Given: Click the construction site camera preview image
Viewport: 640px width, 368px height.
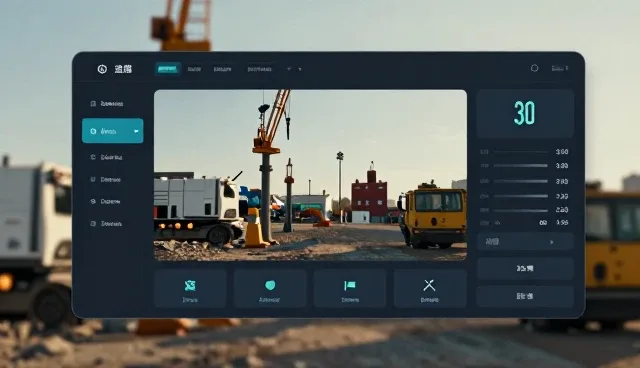Looking at the screenshot, I should [x=310, y=175].
